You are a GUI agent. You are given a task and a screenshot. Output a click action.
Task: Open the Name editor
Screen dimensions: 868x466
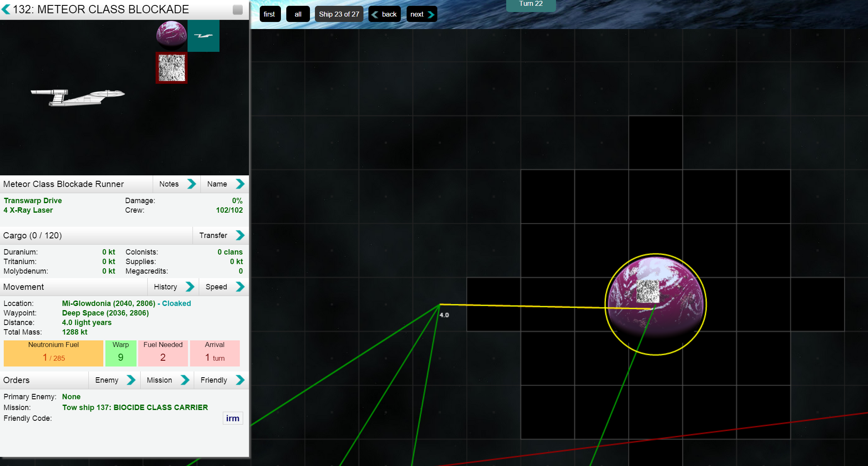225,184
